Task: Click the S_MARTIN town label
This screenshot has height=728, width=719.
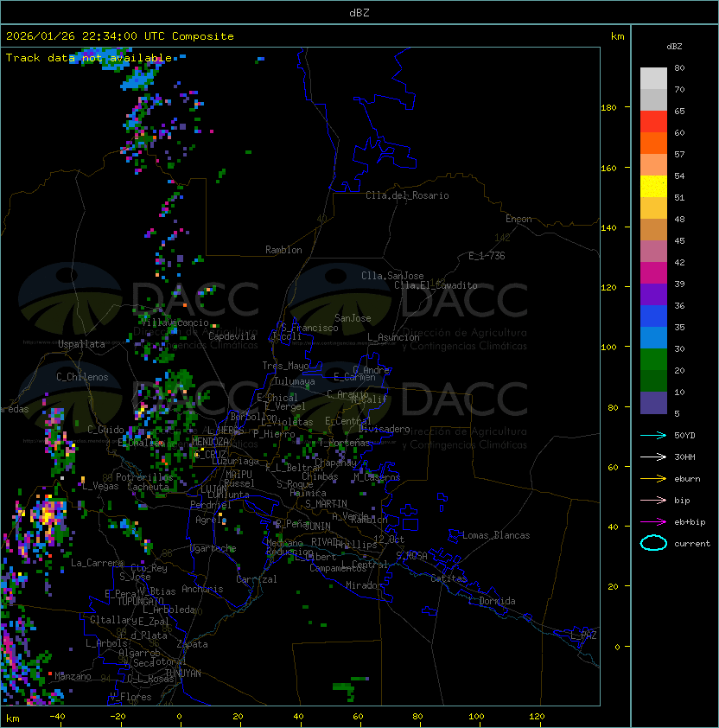Action: 326,503
